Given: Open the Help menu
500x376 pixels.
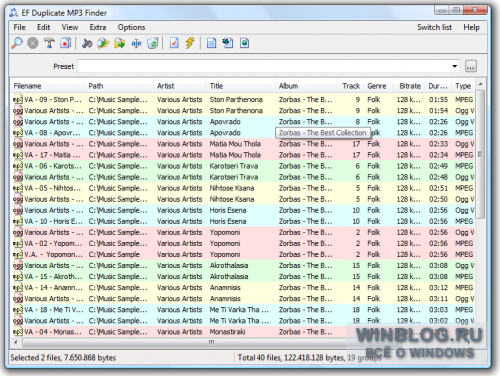Looking at the screenshot, I should point(471,27).
